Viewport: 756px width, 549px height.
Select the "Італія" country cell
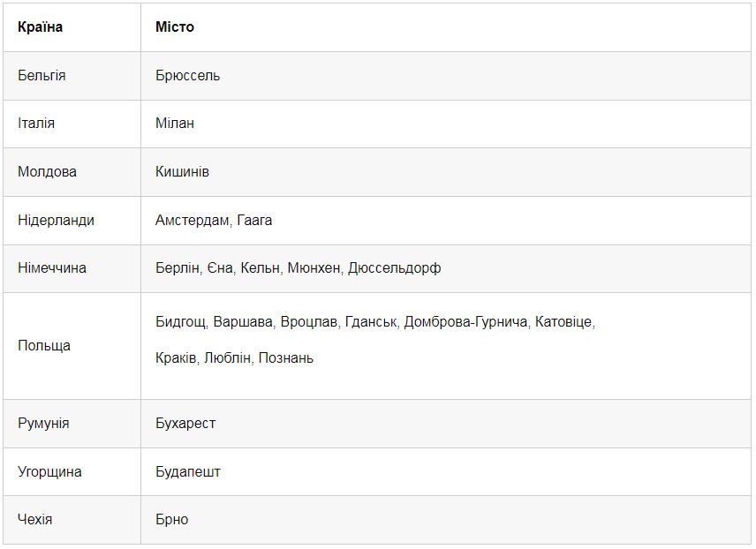[x=36, y=124]
